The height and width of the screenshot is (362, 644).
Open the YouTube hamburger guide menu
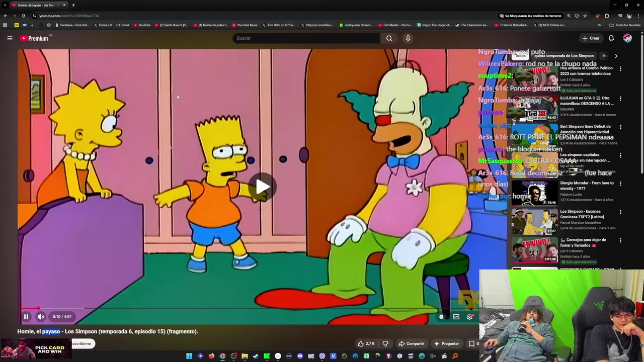click(10, 38)
